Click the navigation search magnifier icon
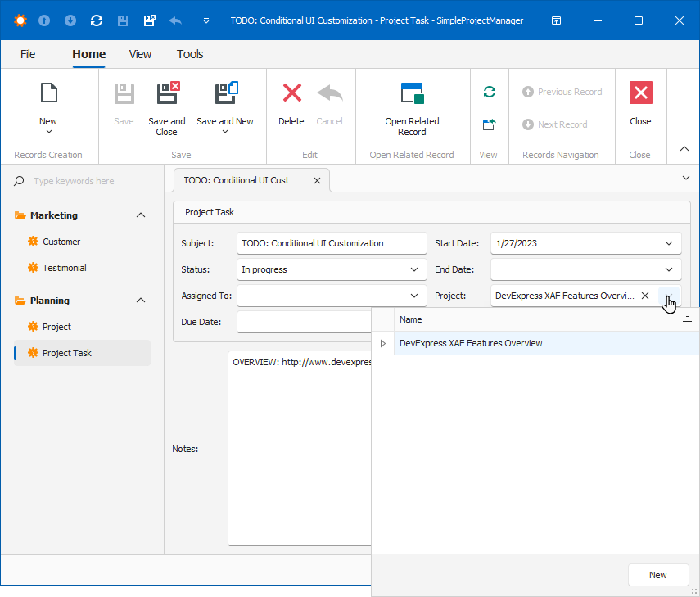The height and width of the screenshot is (597, 700). pyautogui.click(x=19, y=181)
